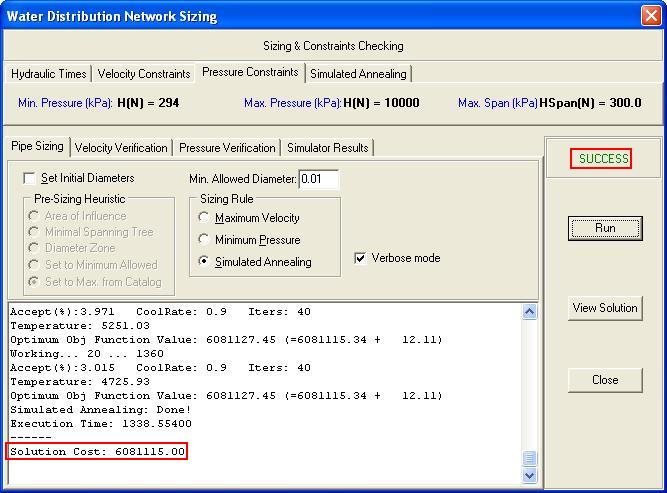The width and height of the screenshot is (667, 493).
Task: Click the Close button
Action: point(605,380)
